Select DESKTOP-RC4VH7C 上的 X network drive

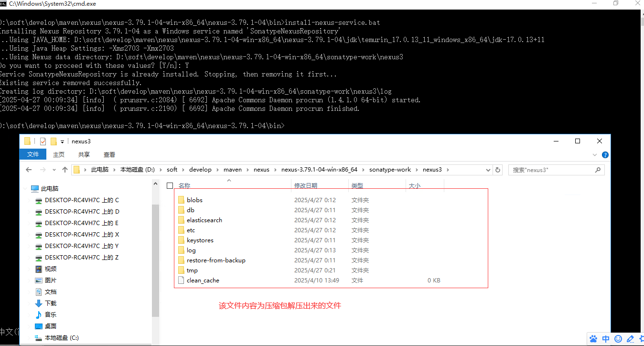[82, 235]
